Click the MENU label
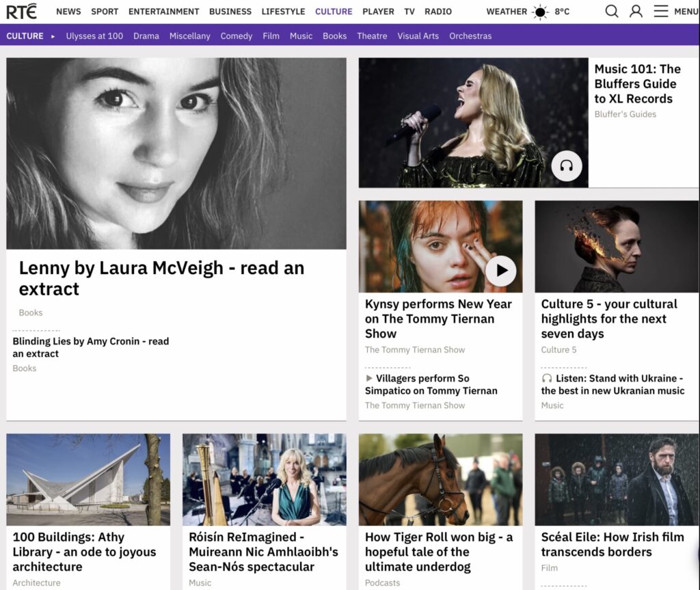Viewport: 700px width, 590px height. 686,12
